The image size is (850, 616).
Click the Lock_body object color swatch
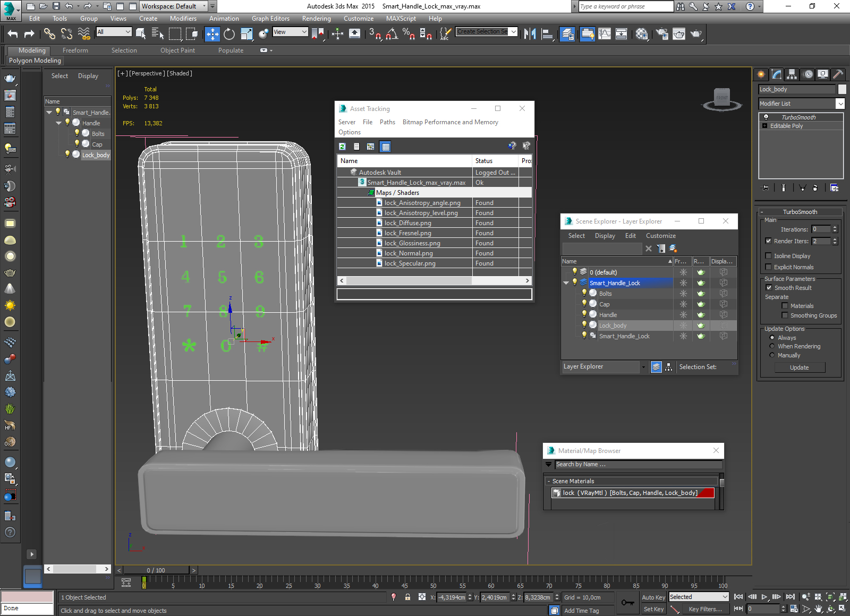[842, 89]
